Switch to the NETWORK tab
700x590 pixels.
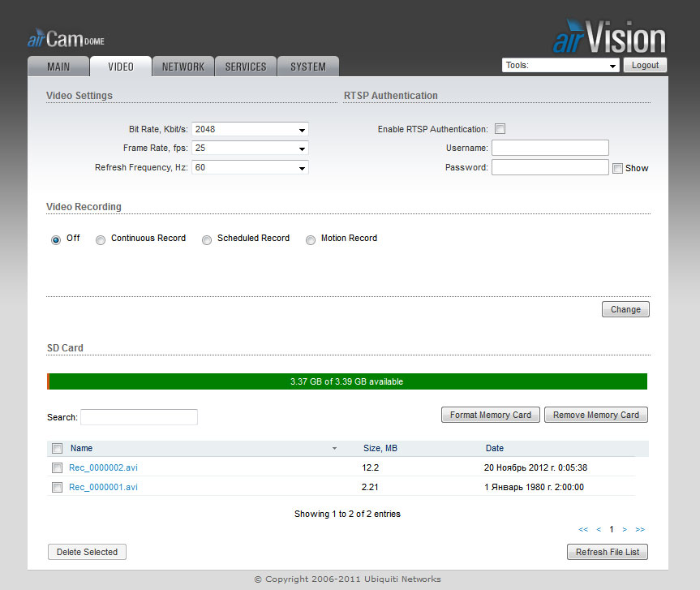(183, 67)
